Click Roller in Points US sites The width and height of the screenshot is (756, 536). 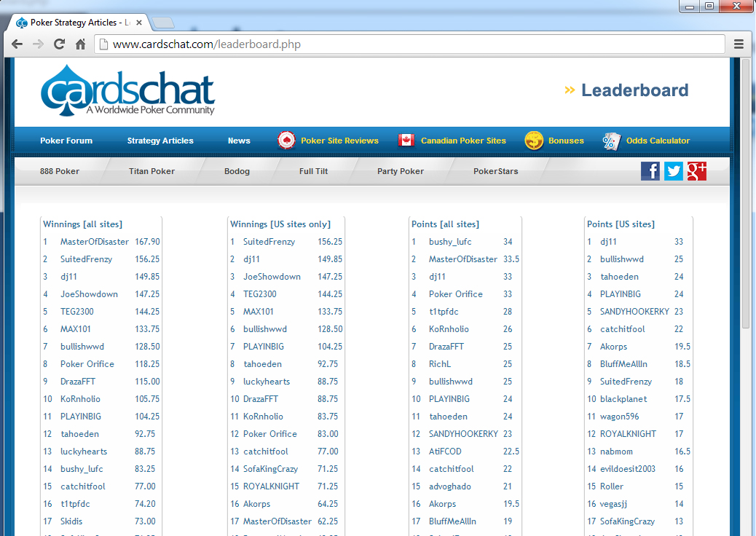point(611,486)
